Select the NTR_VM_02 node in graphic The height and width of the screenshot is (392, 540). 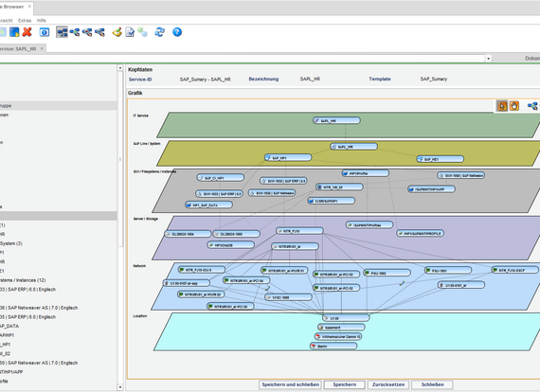[339, 187]
